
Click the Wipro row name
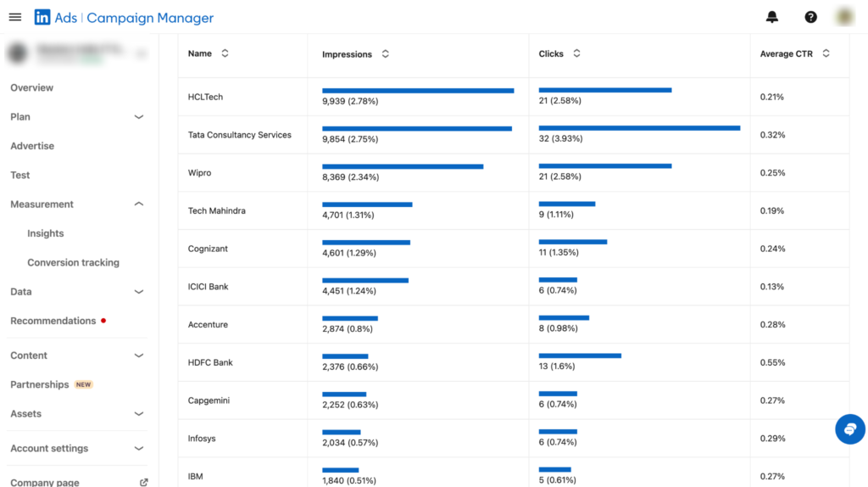click(x=199, y=173)
